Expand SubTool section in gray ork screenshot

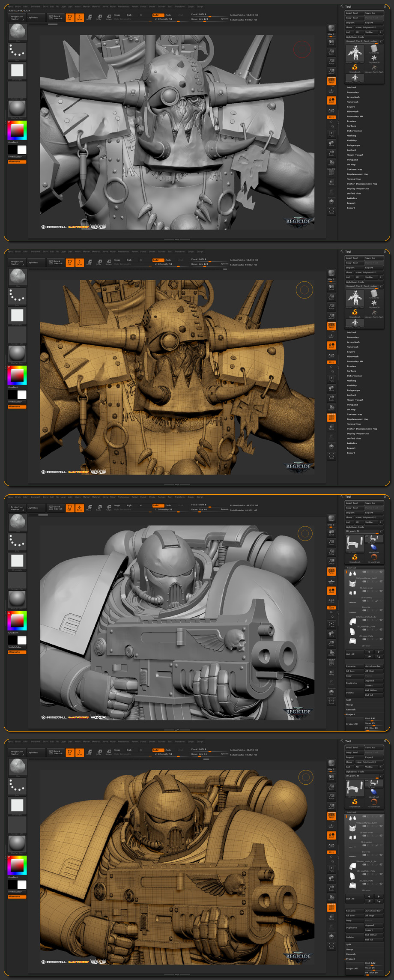click(x=352, y=87)
